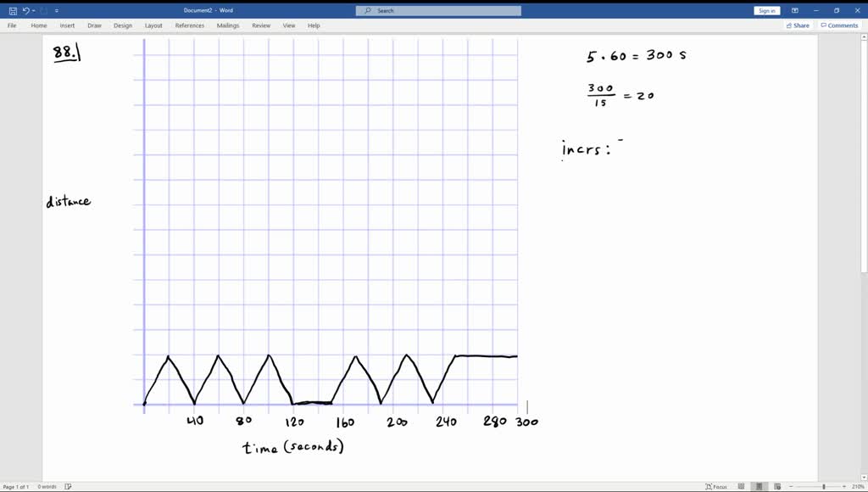Switch to the Draw ribbon tab

click(x=94, y=25)
